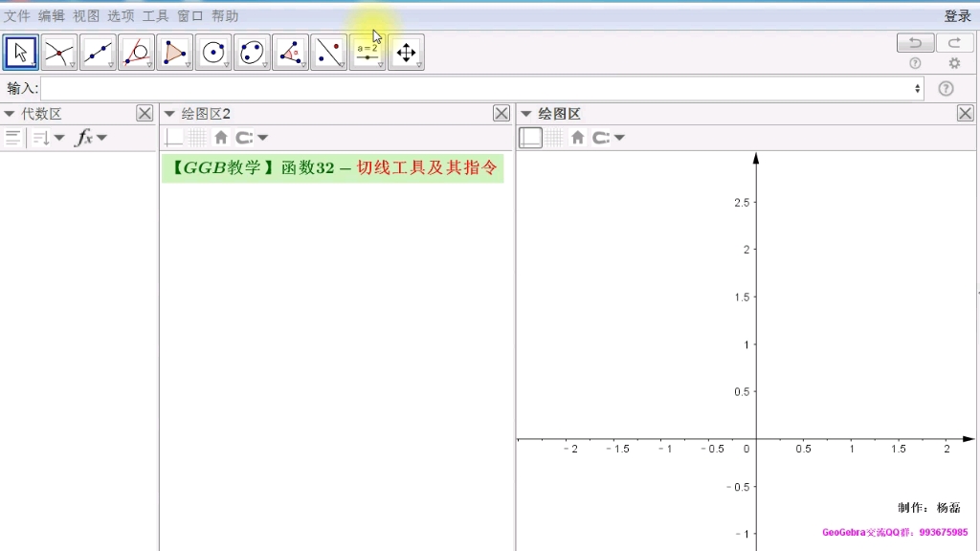Activate the Move Graphics View tool
This screenshot has height=551, width=980.
point(405,52)
